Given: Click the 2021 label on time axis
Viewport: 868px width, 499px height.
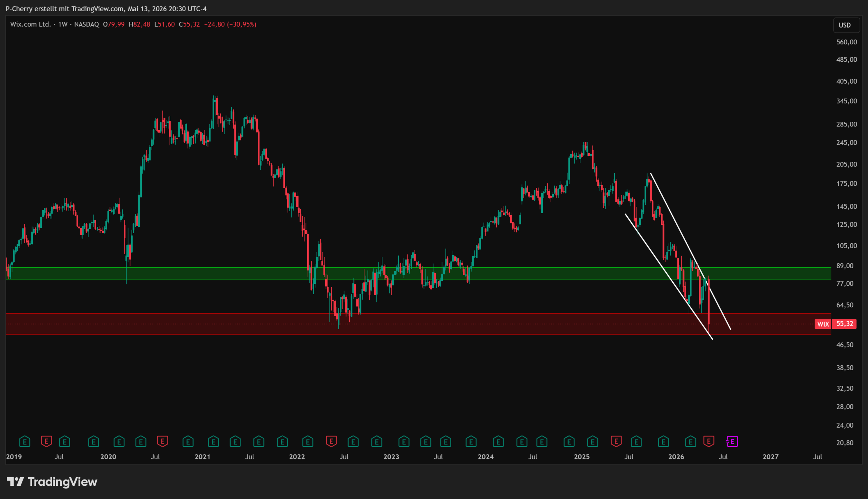Looking at the screenshot, I should (x=202, y=457).
